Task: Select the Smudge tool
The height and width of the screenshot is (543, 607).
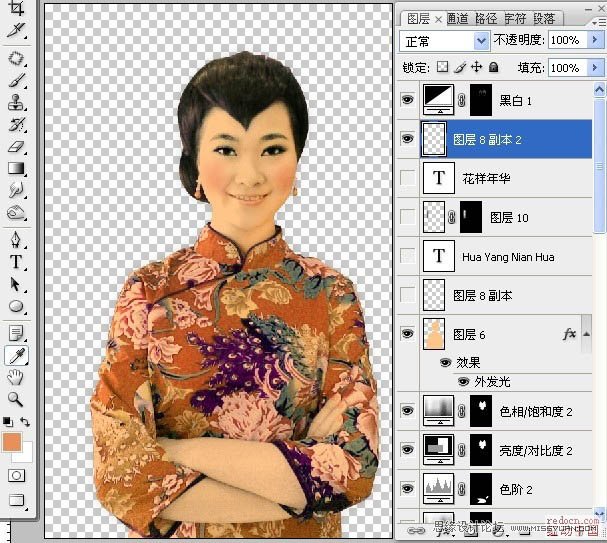Action: coord(16,190)
